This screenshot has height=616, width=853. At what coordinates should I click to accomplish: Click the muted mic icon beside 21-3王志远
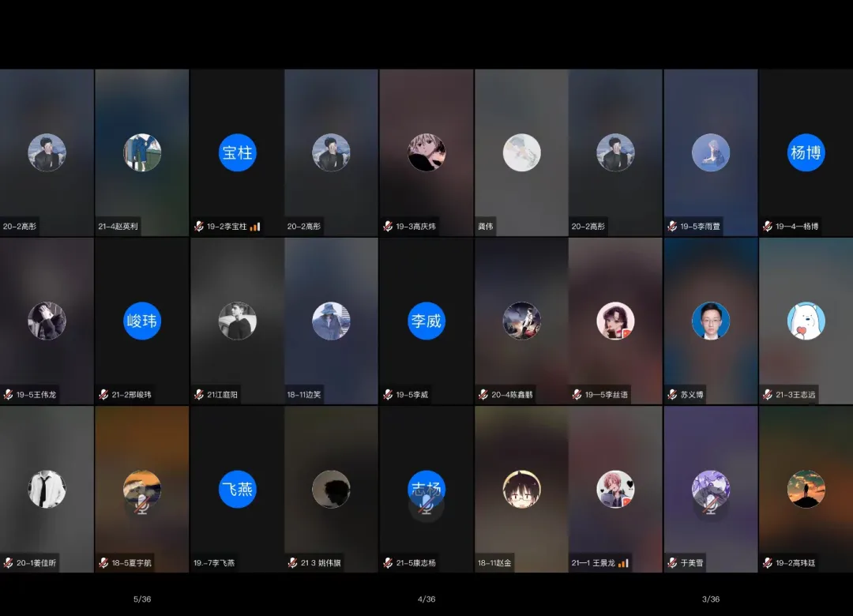(767, 395)
